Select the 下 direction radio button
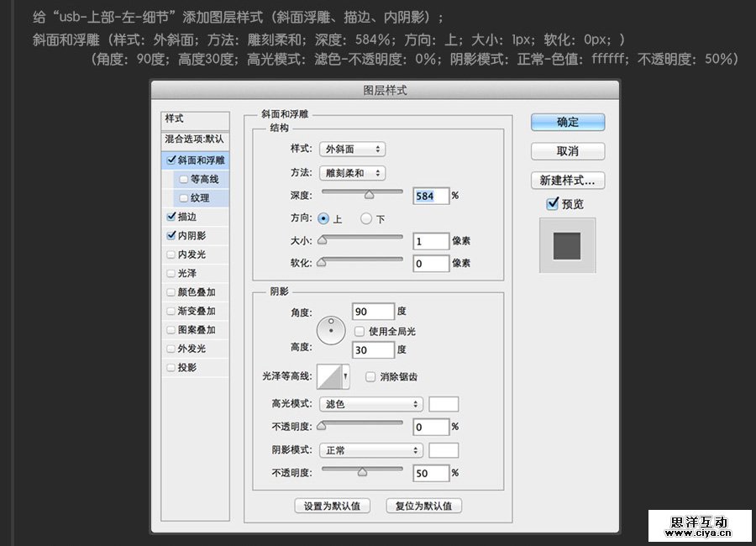This screenshot has width=756, height=546. click(366, 218)
